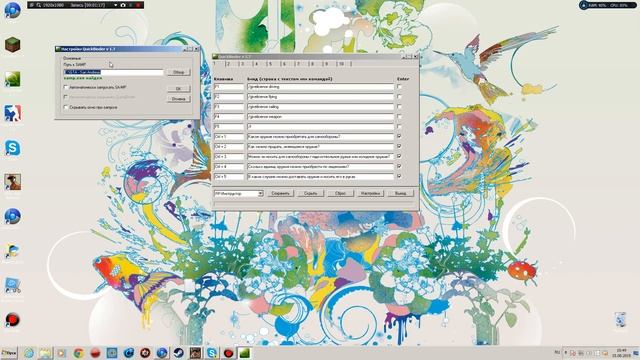Screen dimensions: 640x360
Task: Open the Minecraft block desktop icon
Action: (x=12, y=44)
